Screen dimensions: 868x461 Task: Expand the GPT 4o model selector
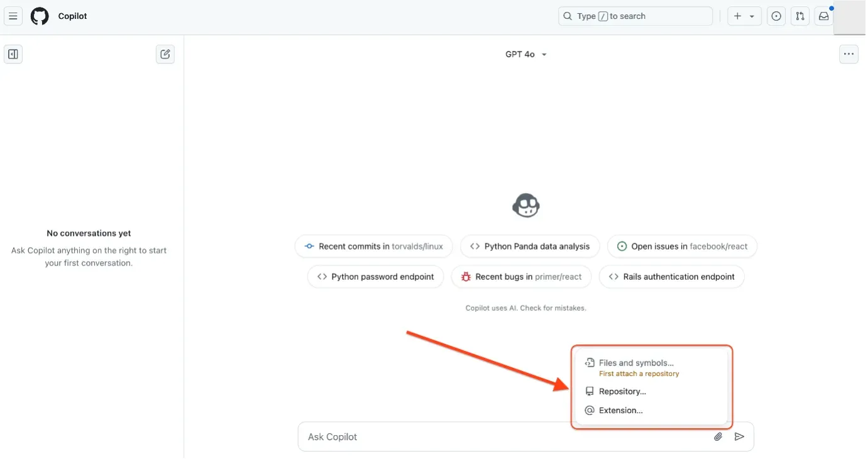(525, 55)
